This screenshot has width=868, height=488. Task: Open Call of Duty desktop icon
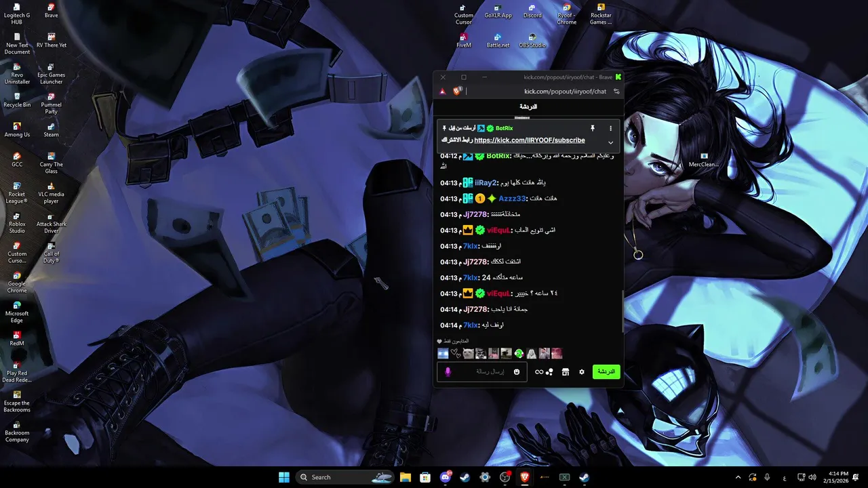coord(51,252)
